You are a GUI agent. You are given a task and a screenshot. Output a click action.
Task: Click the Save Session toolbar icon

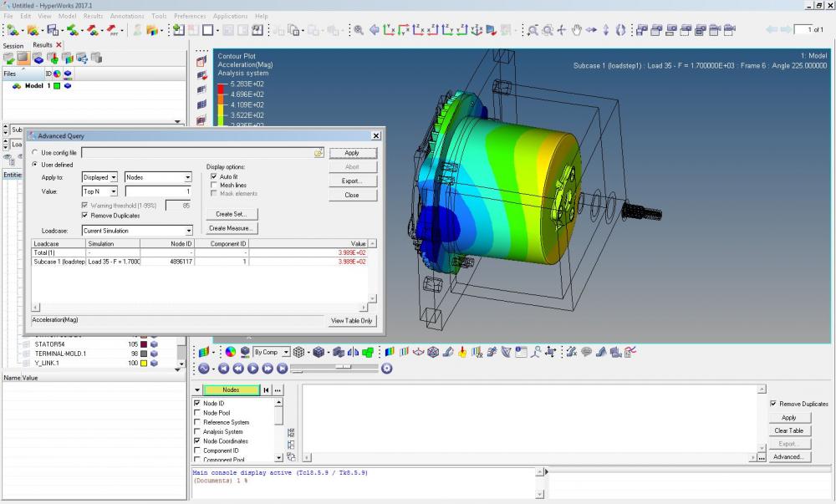pyautogui.click(x=52, y=30)
